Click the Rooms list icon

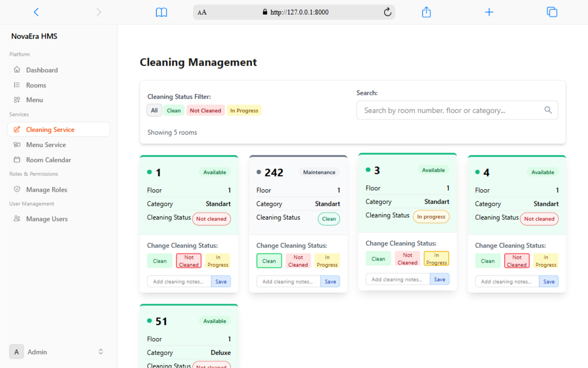[17, 85]
